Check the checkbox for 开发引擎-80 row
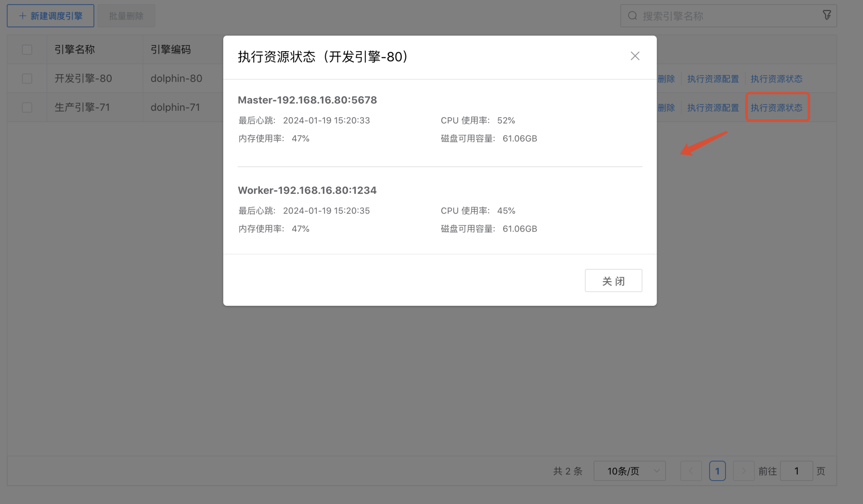 click(27, 78)
